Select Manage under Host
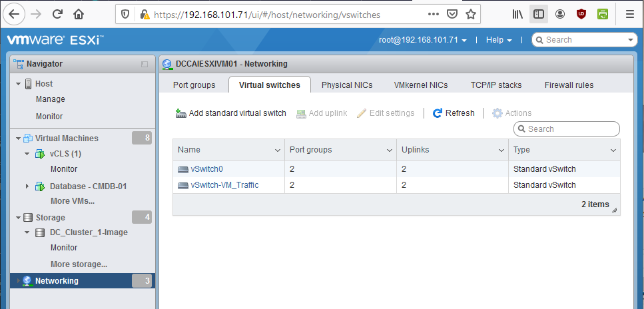This screenshot has width=644, height=309. coord(51,99)
